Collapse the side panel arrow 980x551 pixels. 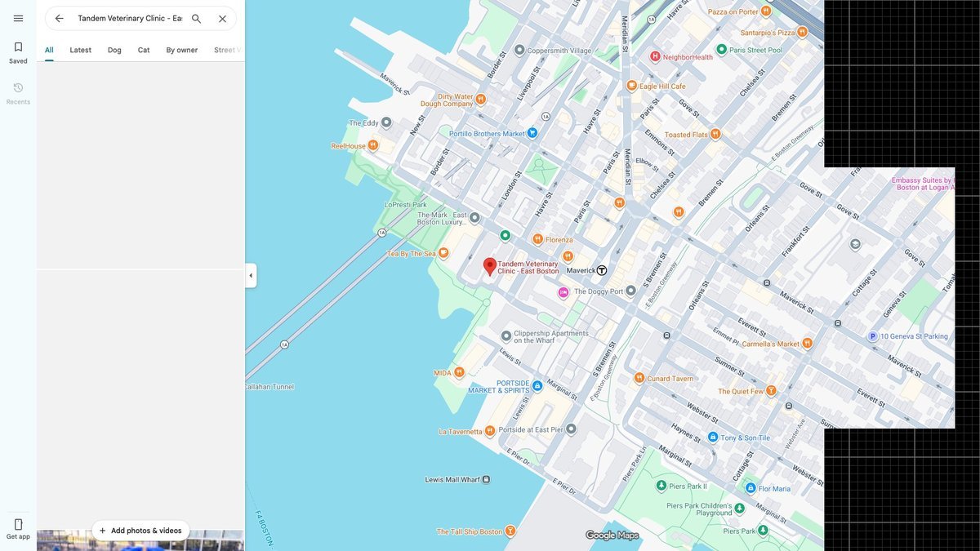(251, 275)
